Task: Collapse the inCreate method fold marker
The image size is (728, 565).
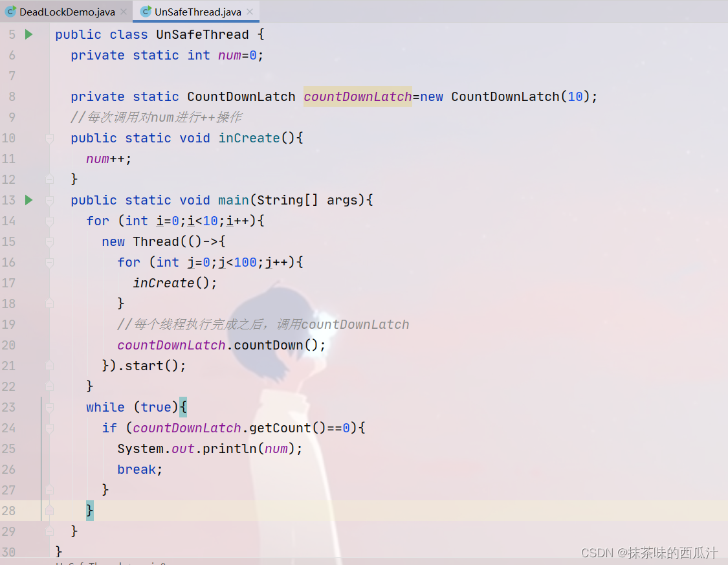Action: 50,138
